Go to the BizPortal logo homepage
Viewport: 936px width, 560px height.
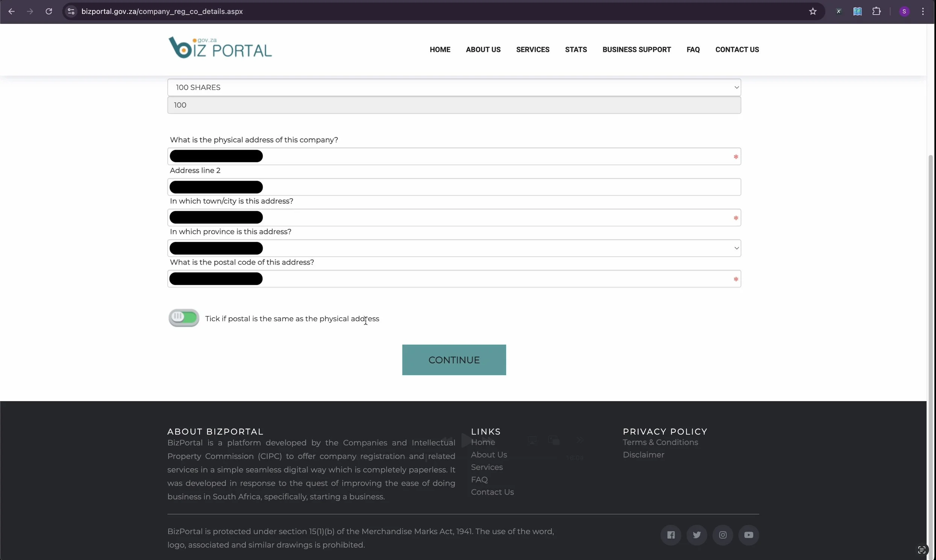pos(220,48)
